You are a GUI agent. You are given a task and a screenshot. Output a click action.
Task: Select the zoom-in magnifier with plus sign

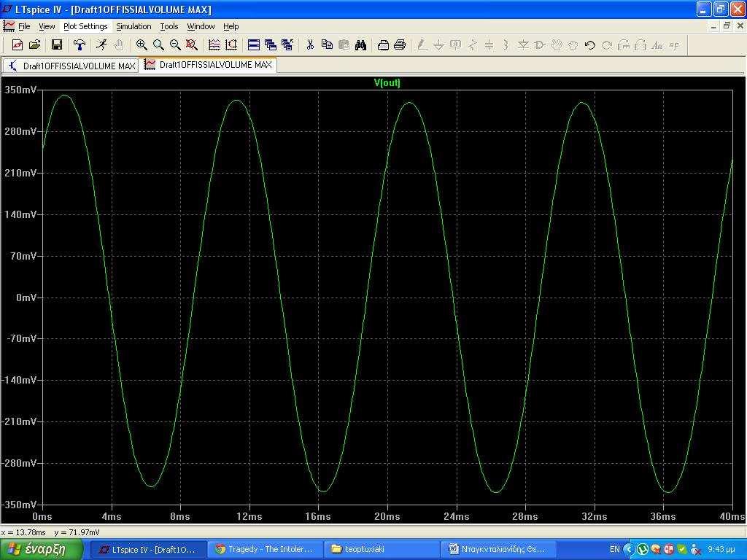[x=142, y=45]
